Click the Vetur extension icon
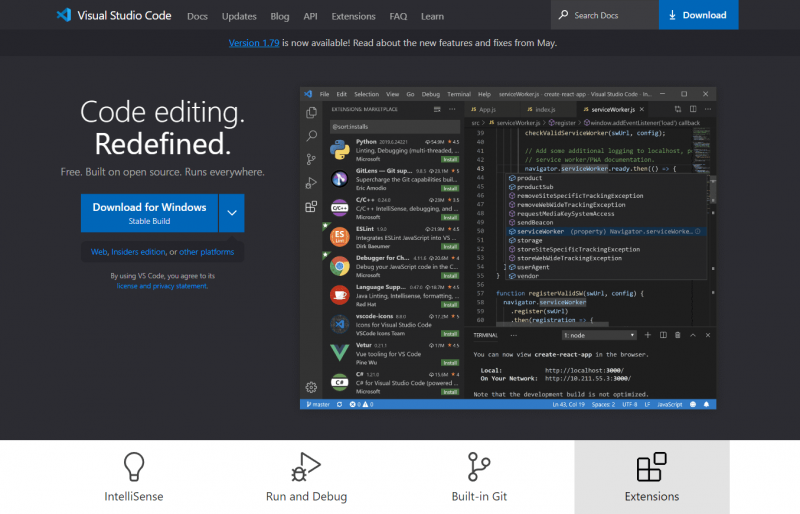 coord(340,353)
